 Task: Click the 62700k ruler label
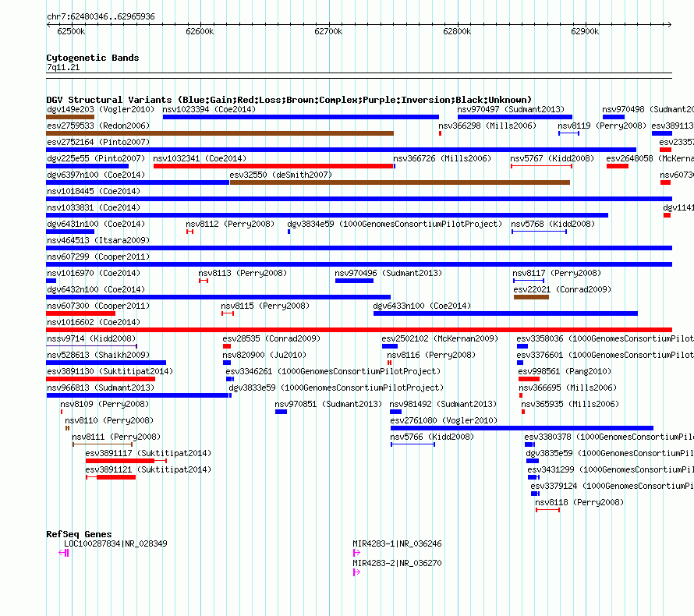328,31
